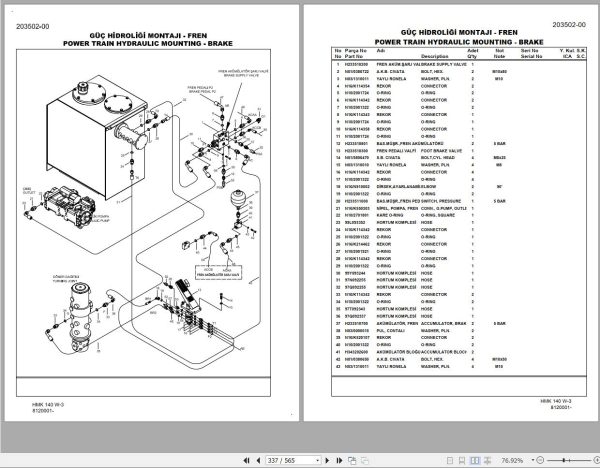Viewport: 600px width, 468px height.
Task: Click the brake pedal drawing in the diagram
Action: pos(188,294)
